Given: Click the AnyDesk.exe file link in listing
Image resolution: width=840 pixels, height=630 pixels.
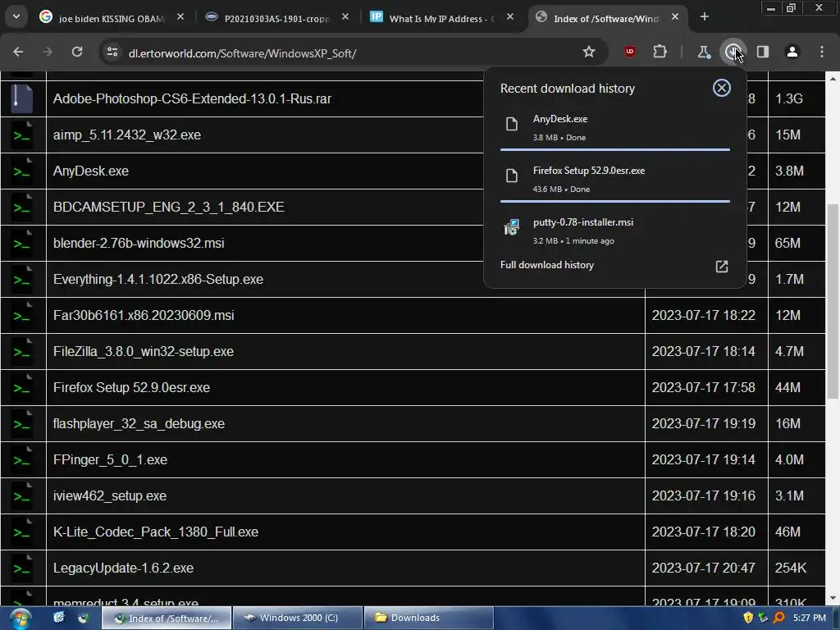Looking at the screenshot, I should click(90, 171).
